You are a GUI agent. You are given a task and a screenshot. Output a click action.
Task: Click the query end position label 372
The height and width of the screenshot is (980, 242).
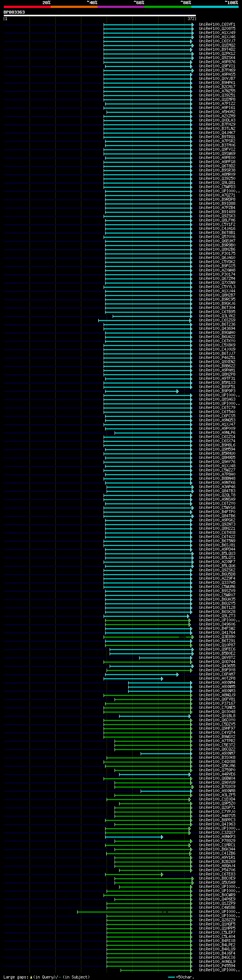coord(191,19)
